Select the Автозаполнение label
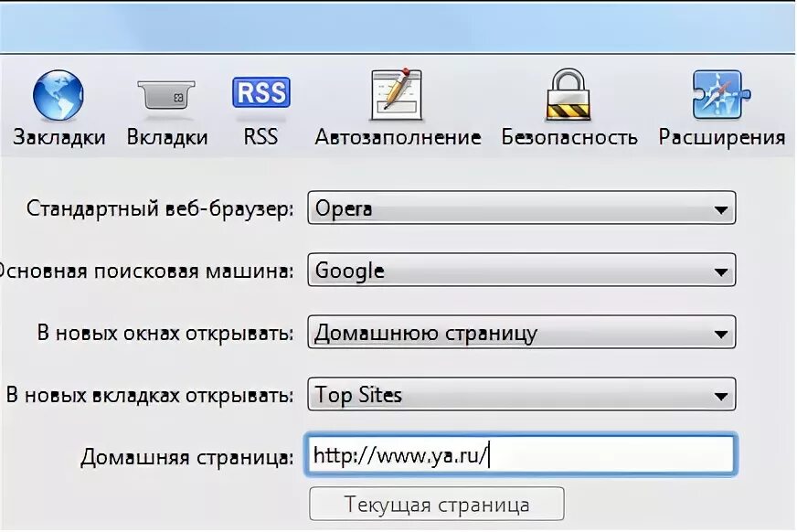 pos(398,137)
